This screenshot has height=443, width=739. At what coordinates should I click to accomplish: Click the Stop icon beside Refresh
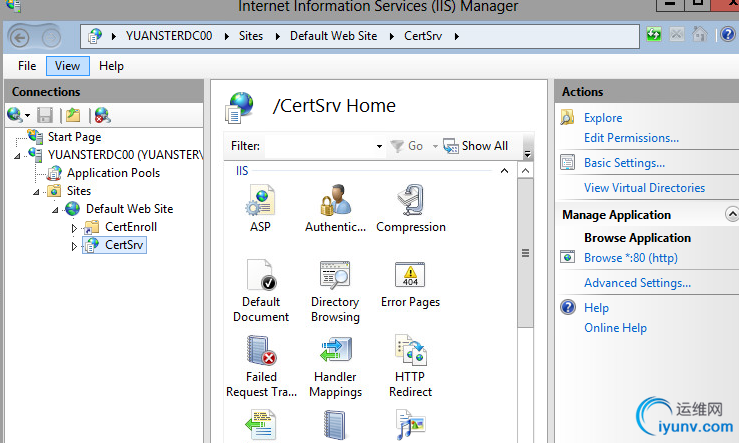pos(677,34)
